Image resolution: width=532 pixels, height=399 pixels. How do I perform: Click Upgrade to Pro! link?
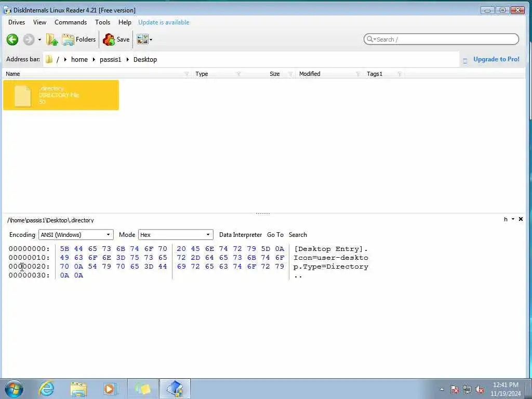496,59
